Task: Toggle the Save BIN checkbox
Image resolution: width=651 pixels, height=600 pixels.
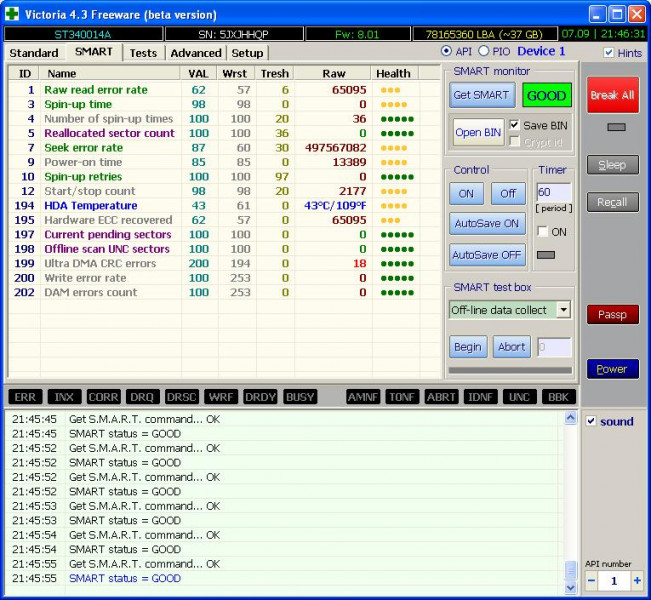Action: [514, 125]
